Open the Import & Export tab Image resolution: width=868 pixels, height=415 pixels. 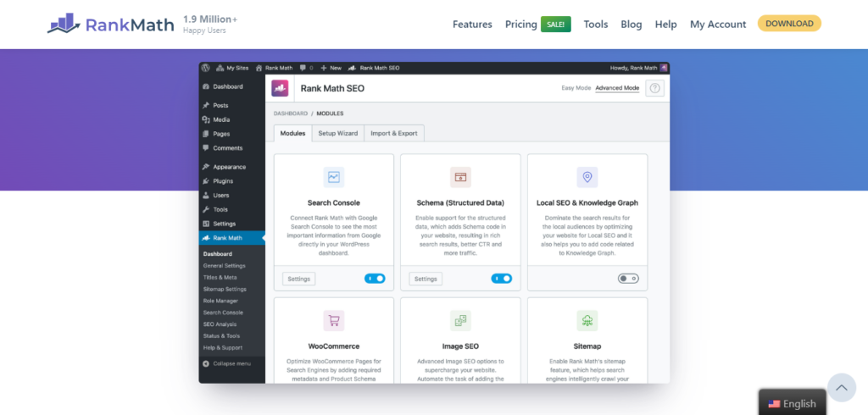[x=394, y=133]
